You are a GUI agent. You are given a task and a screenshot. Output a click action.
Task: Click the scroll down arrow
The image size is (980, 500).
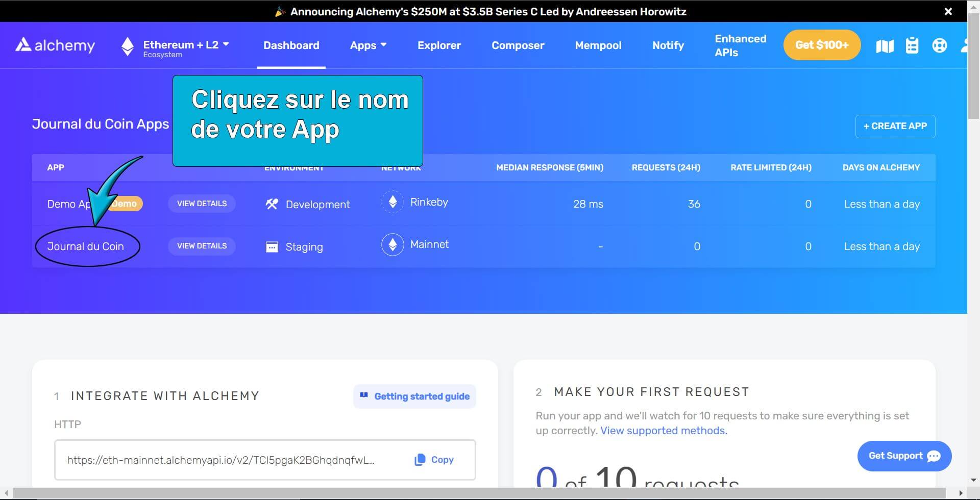click(x=974, y=480)
